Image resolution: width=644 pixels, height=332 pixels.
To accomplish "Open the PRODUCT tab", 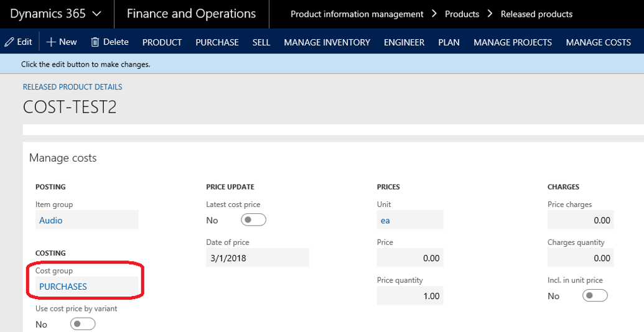I will [162, 42].
